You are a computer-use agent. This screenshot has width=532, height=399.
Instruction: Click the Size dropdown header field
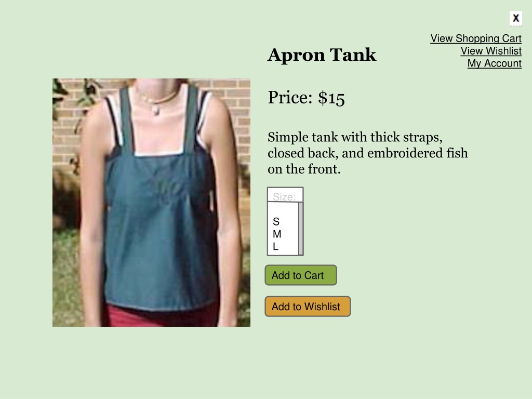(285, 195)
